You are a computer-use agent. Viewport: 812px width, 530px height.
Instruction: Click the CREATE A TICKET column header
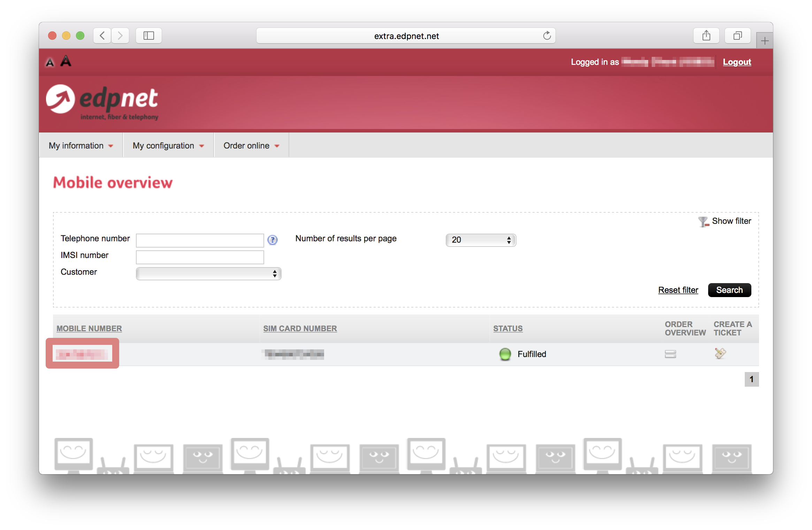(733, 328)
